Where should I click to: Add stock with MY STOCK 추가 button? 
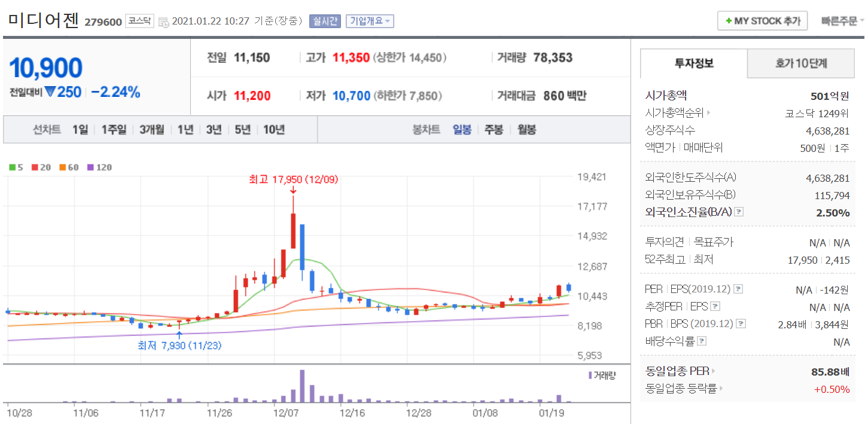point(762,21)
